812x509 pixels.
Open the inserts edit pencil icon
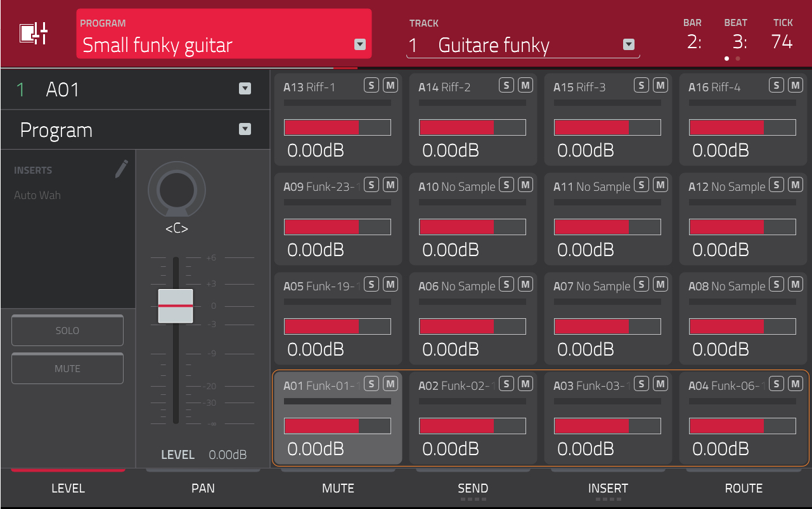click(x=120, y=169)
